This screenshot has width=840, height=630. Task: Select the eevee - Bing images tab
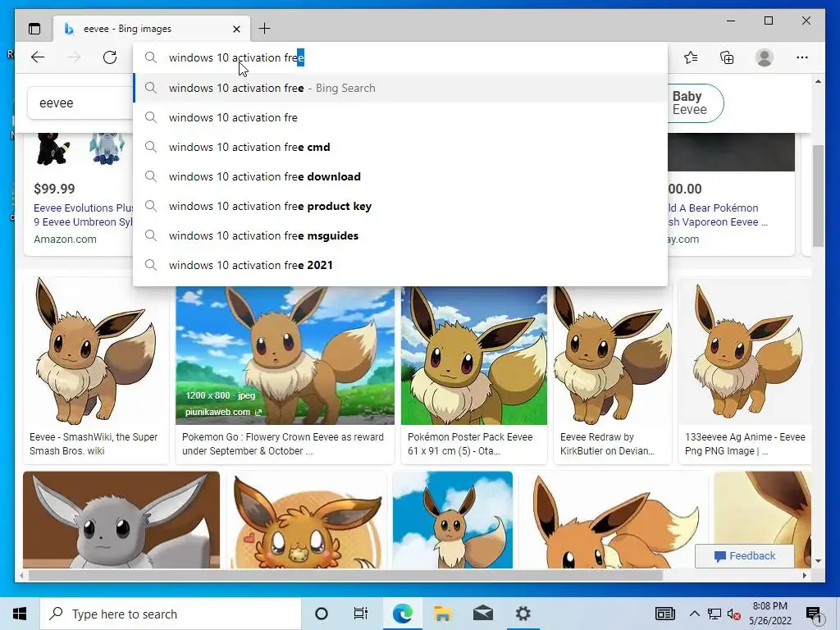(151, 29)
